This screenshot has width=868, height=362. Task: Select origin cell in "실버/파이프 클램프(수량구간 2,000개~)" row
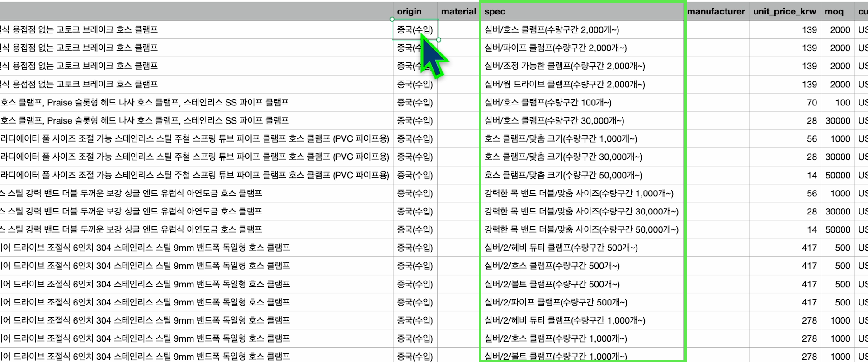415,48
